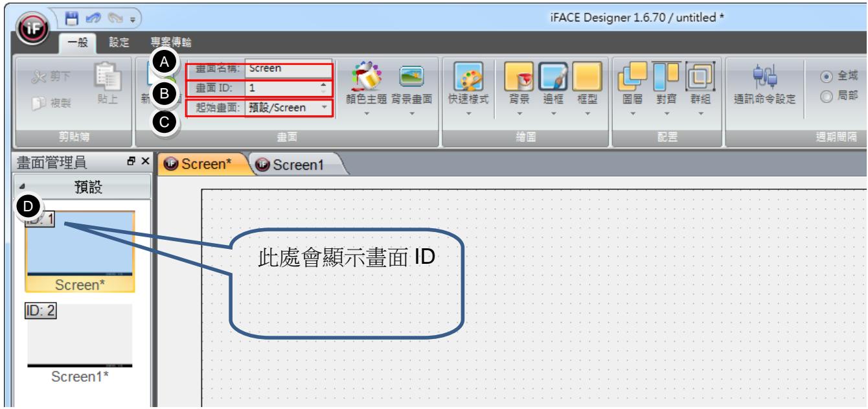This screenshot has width=868, height=409.
Task: Expand the 起始畫面 dropdown list
Action: pos(324,107)
